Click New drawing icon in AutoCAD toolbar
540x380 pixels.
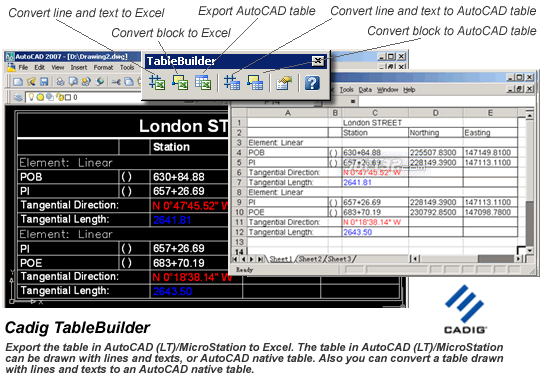pyautogui.click(x=18, y=82)
